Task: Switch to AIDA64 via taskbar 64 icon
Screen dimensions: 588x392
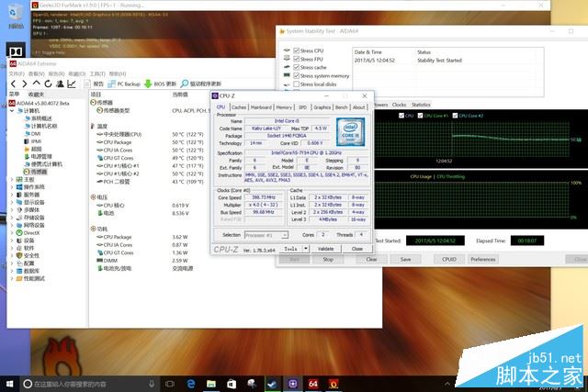Action: 312,384
